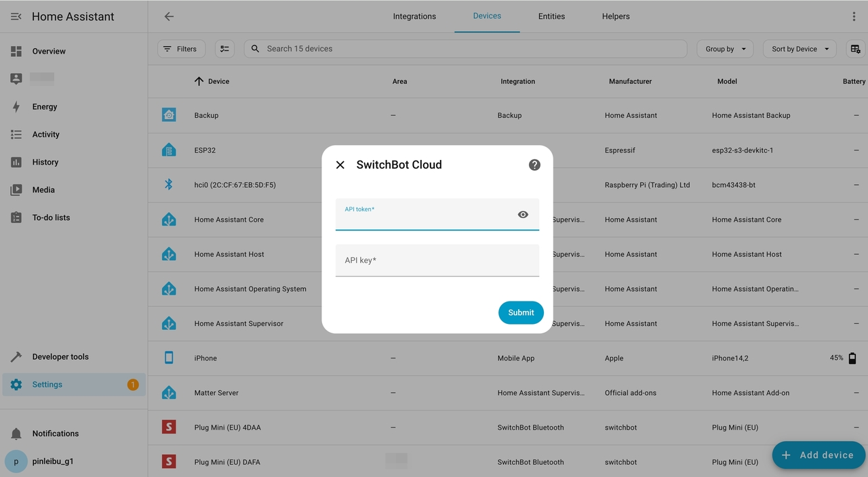The width and height of the screenshot is (868, 477).
Task: Switch to the Helpers tab
Action: pos(616,16)
